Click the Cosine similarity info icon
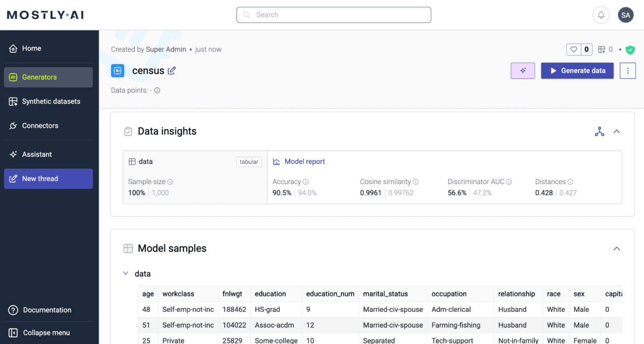The image size is (644, 344). (x=416, y=182)
